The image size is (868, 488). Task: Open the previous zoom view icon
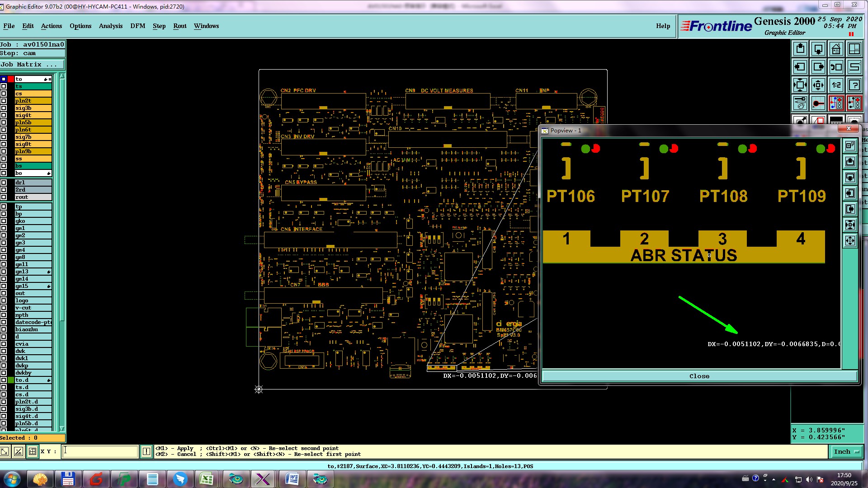[x=836, y=67]
